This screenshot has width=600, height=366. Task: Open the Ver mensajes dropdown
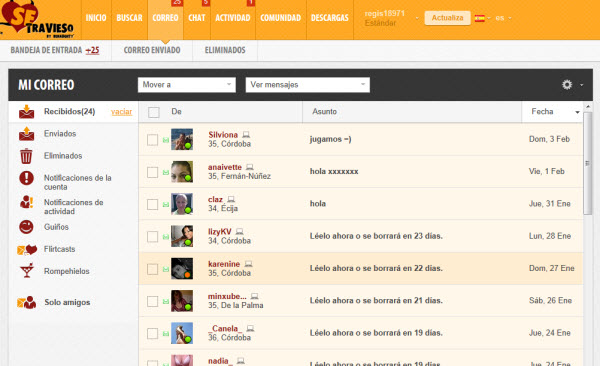[x=308, y=85]
